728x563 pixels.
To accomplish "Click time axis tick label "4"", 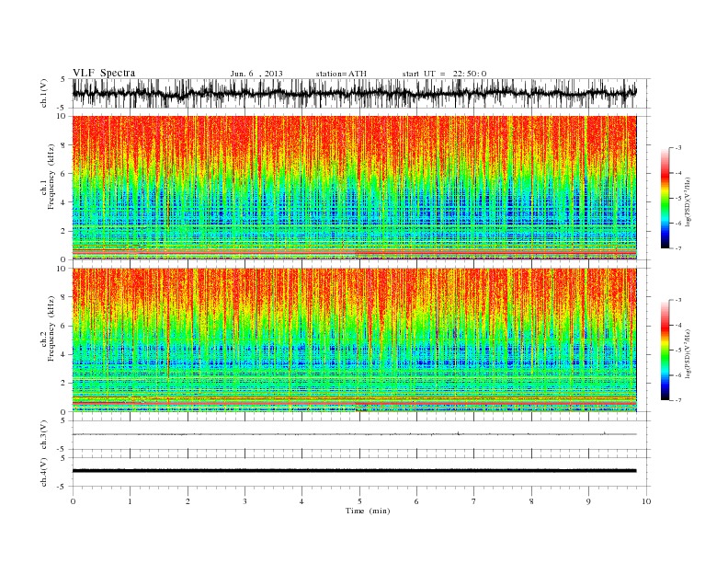I will pos(301,501).
